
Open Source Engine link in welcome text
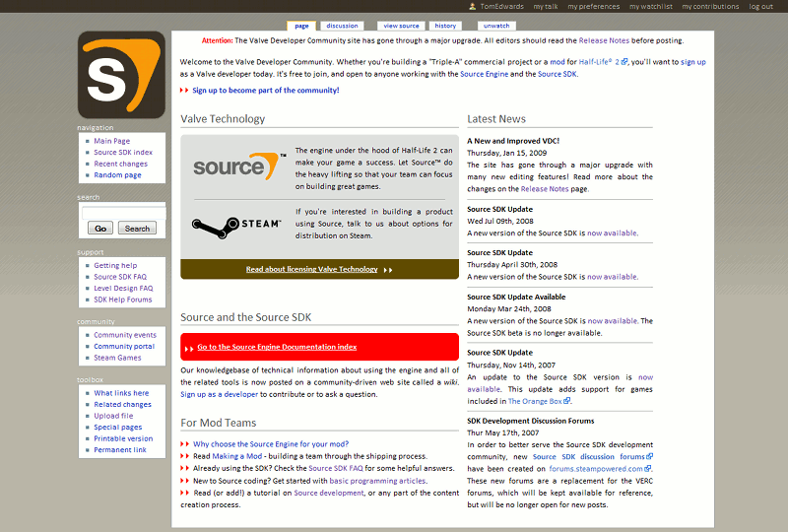(x=484, y=74)
